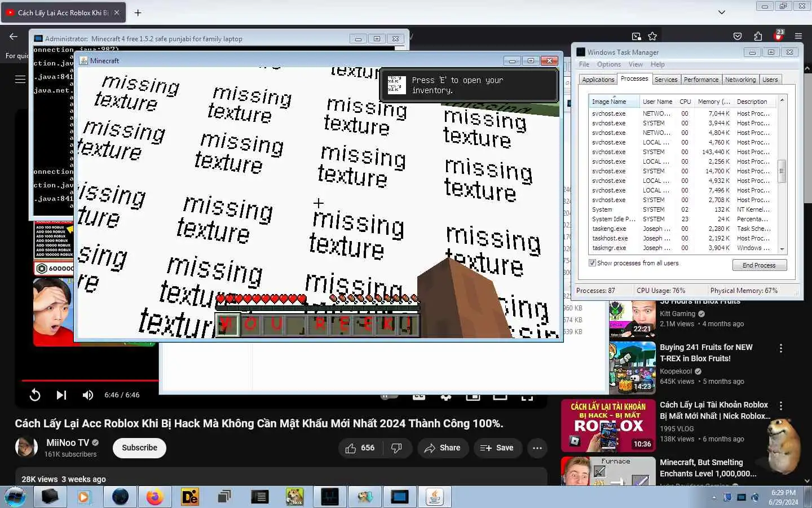Close the Roblox YouTube tab
Screen dimensions: 812x508
tap(116, 12)
